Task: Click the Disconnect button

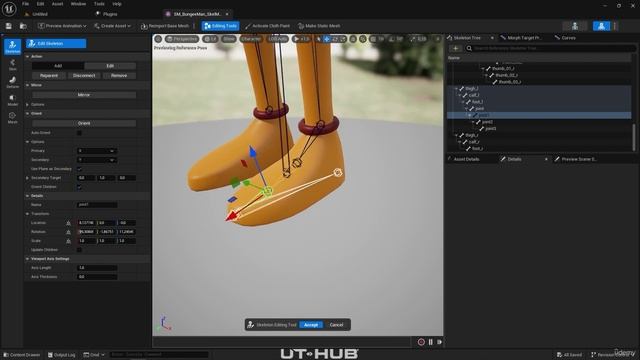Action: pos(84,76)
